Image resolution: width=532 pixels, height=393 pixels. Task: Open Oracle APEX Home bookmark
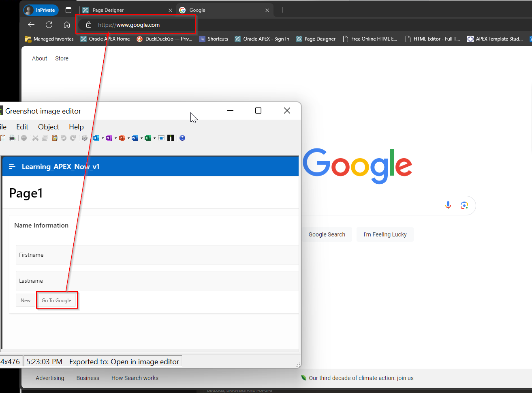[x=105, y=39]
